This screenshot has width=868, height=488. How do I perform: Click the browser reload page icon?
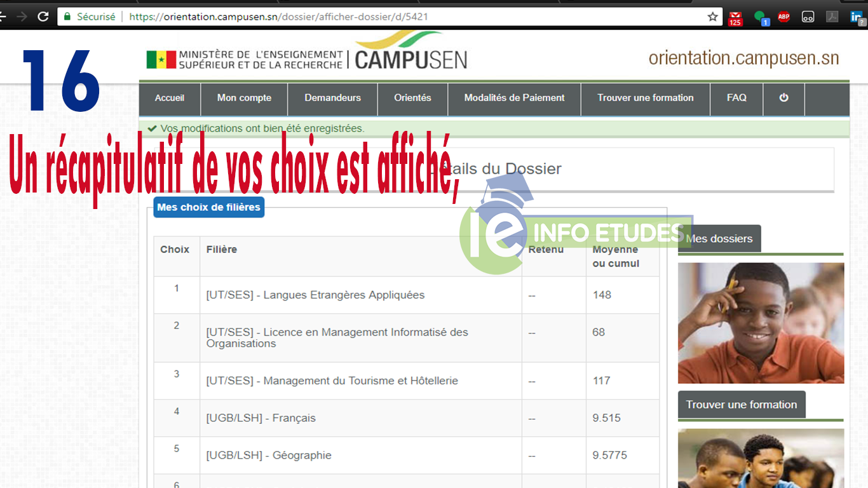43,17
